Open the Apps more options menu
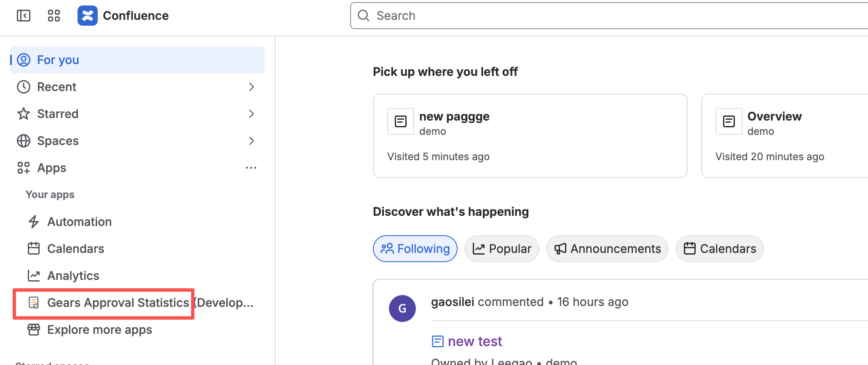The image size is (868, 365). coord(251,168)
